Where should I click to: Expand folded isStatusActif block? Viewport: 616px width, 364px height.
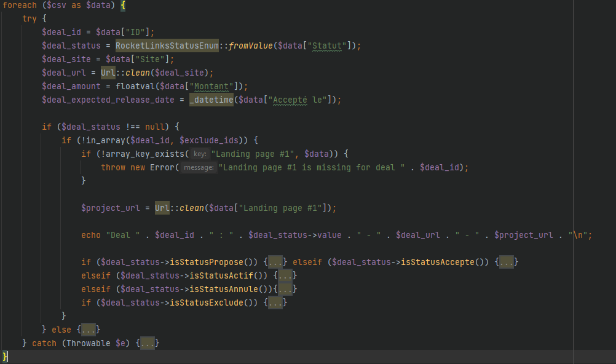click(285, 275)
